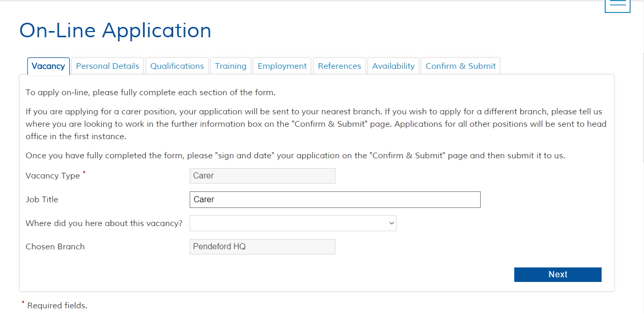Open the hamburger menu icon

coord(617,5)
